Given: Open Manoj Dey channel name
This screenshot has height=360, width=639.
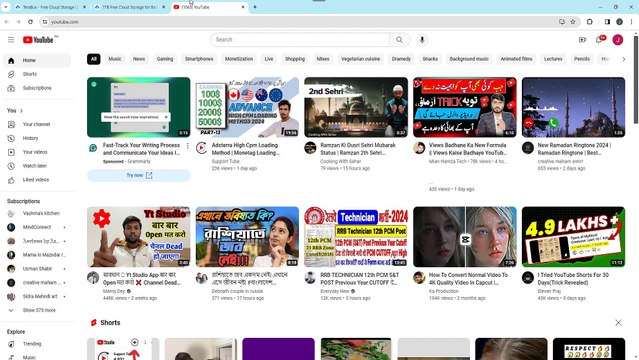Looking at the screenshot, I should point(114,291).
